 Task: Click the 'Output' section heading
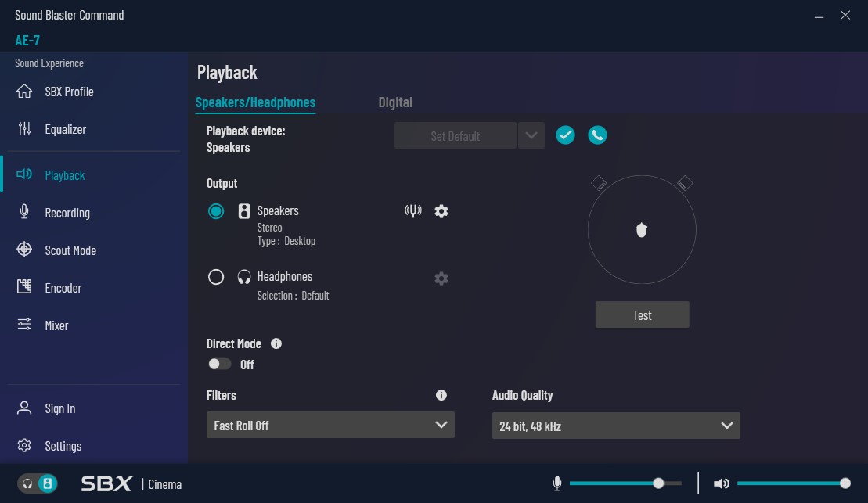pyautogui.click(x=222, y=183)
